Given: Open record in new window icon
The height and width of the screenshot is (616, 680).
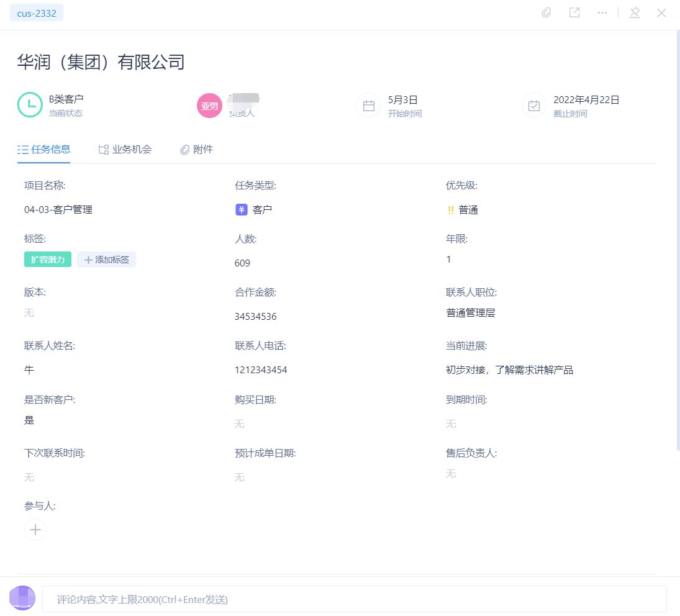Looking at the screenshot, I should click(574, 12).
